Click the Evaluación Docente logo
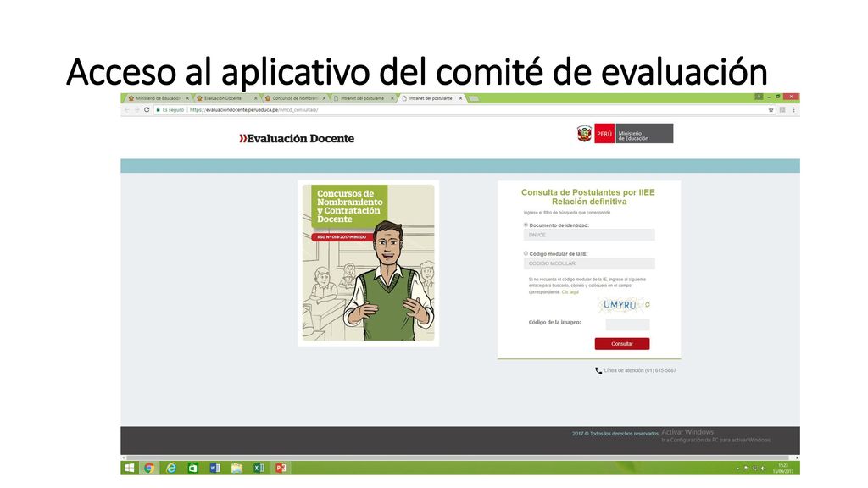The width and height of the screenshot is (868, 488). point(297,138)
